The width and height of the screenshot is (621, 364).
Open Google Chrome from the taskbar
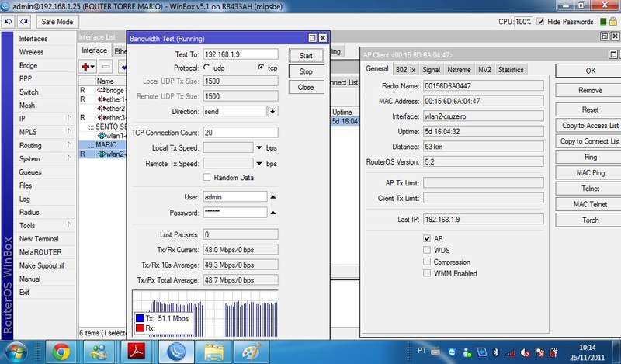click(61, 352)
